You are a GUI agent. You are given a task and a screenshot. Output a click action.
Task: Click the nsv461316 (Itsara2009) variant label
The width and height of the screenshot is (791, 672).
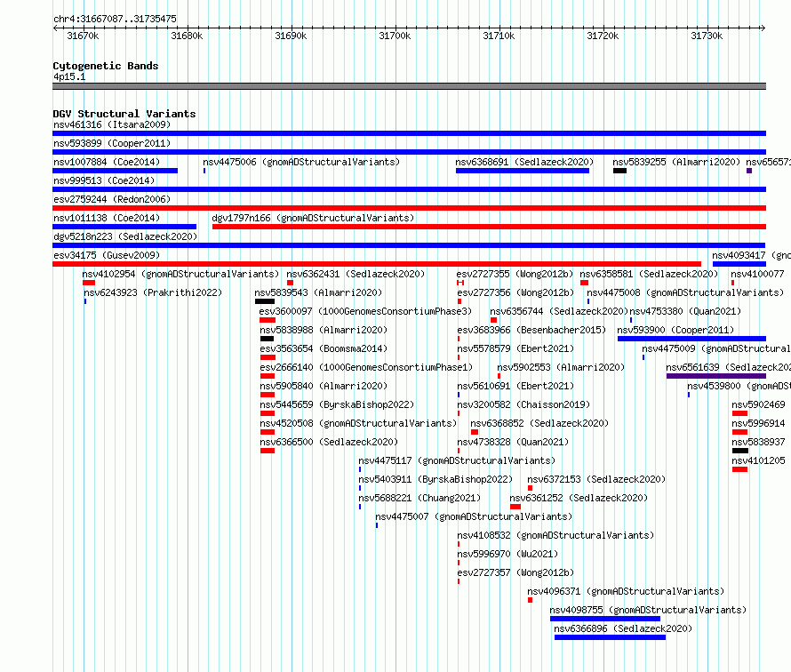112,124
